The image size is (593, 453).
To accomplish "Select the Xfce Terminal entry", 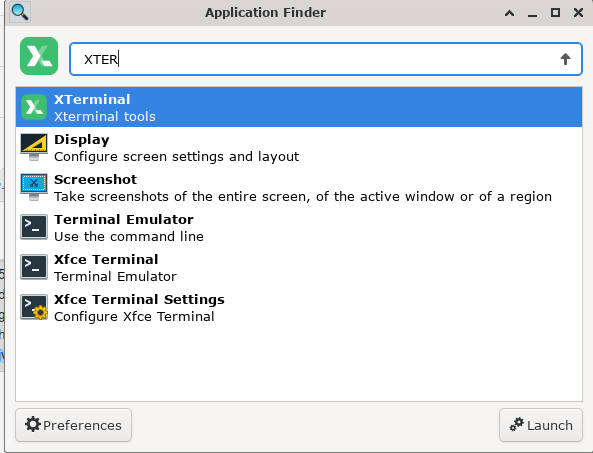I will pos(299,267).
